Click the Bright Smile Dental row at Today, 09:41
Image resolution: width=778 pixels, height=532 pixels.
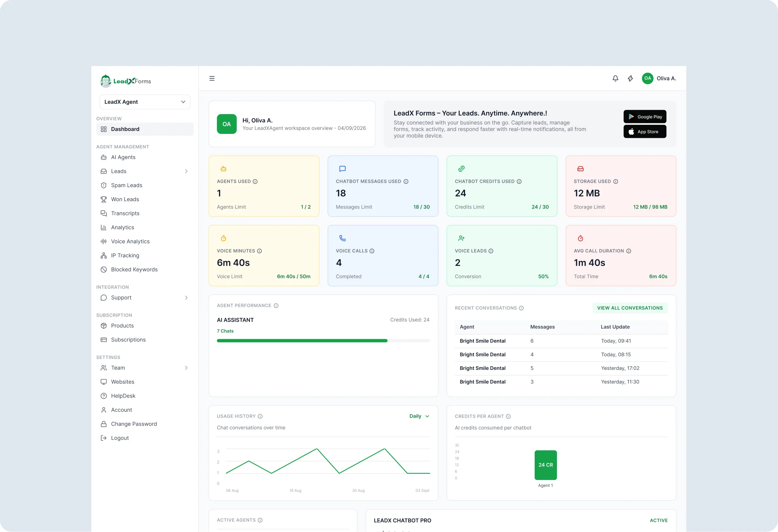click(x=561, y=341)
